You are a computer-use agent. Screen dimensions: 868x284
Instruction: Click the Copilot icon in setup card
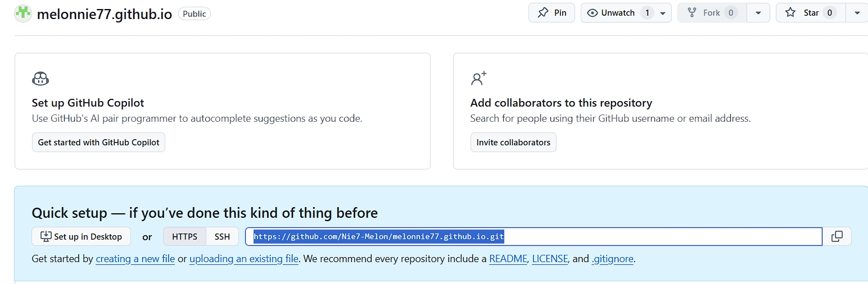point(40,79)
